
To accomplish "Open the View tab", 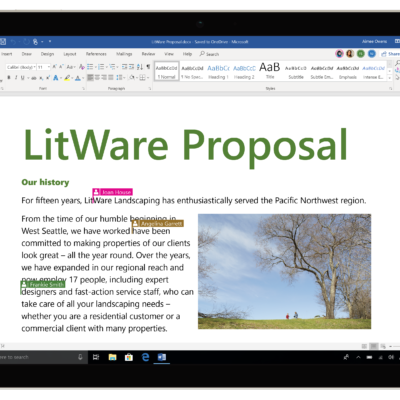I will click(169, 54).
